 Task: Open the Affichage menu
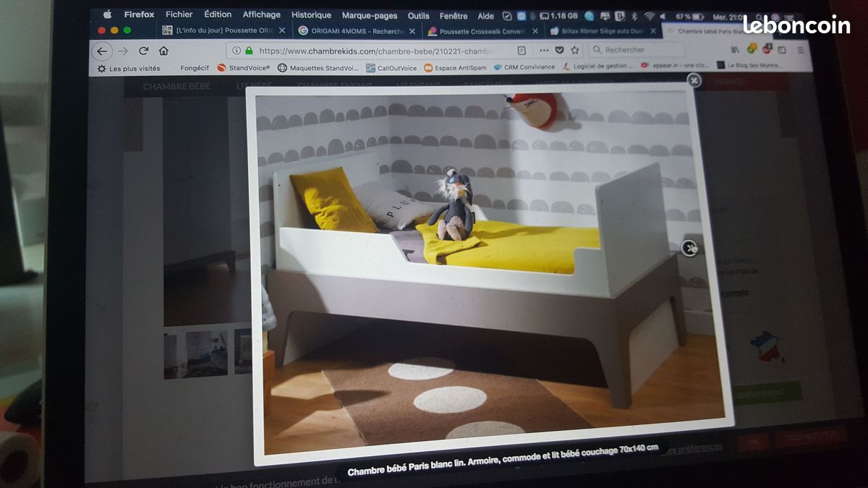[261, 14]
